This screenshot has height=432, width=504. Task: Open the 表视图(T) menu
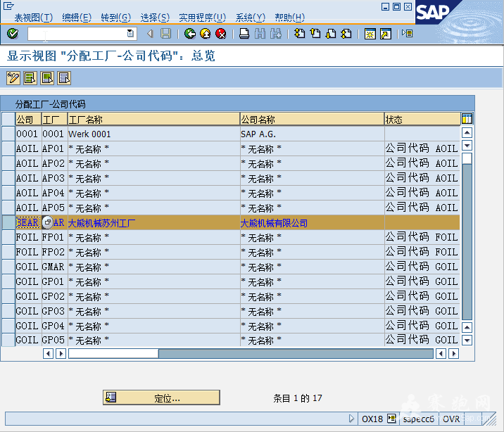pos(33,18)
